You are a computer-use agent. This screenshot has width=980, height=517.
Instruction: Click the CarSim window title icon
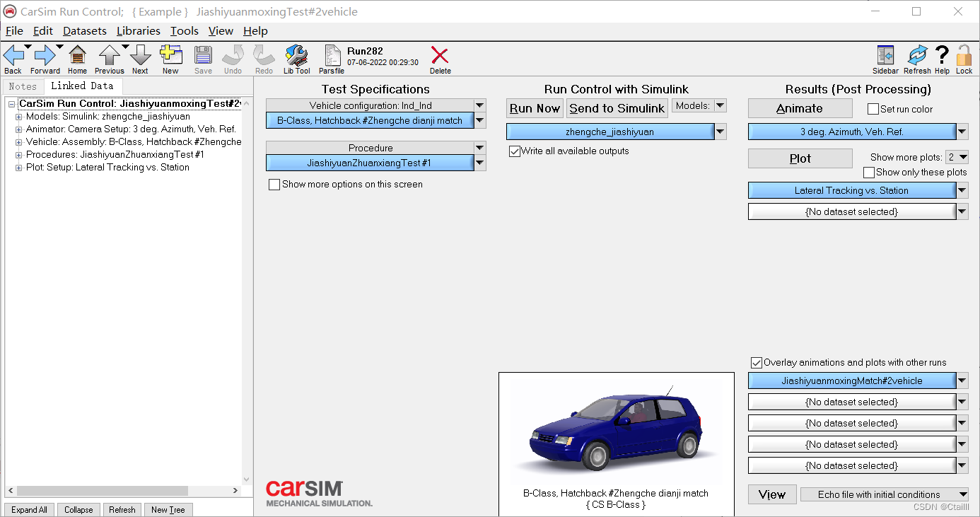10,11
